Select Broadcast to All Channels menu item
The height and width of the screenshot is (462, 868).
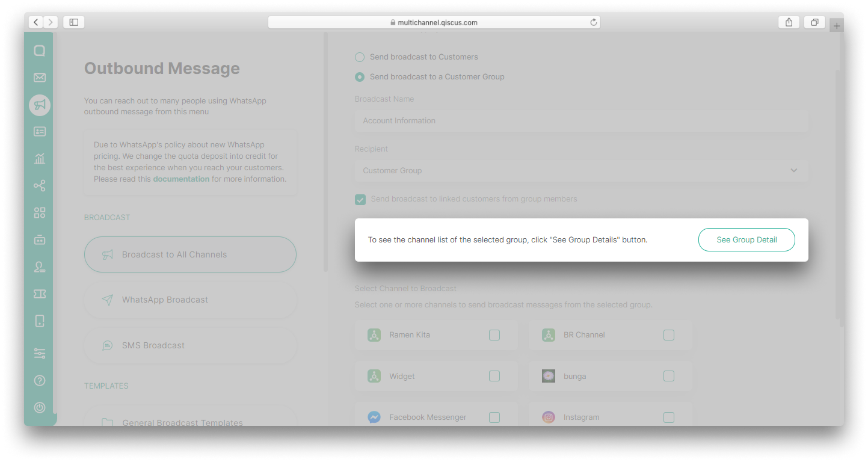pyautogui.click(x=190, y=254)
